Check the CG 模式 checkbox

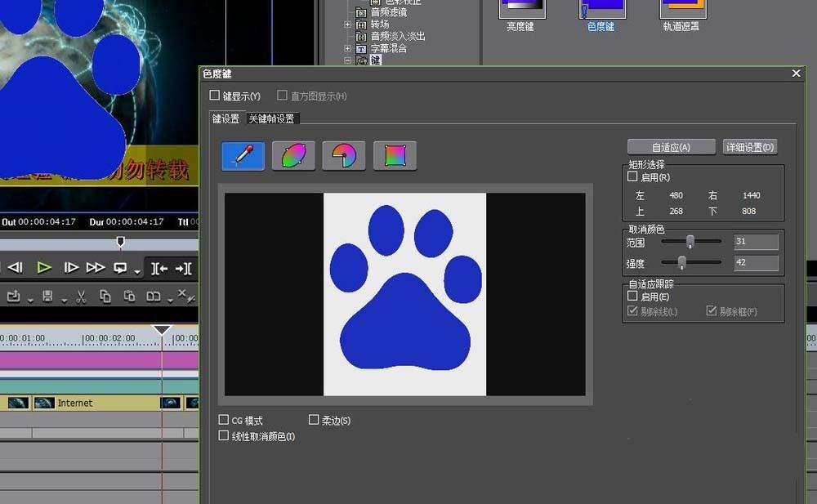click(223, 419)
